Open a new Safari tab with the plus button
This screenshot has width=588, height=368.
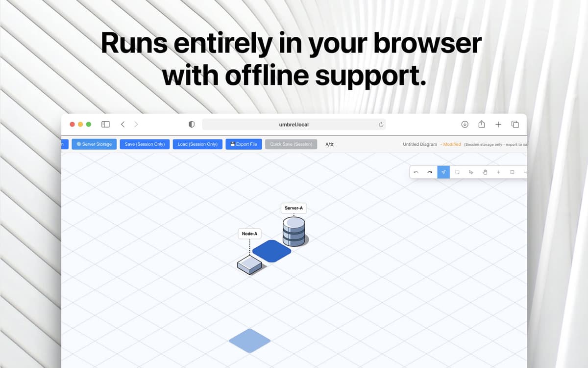[x=498, y=124]
